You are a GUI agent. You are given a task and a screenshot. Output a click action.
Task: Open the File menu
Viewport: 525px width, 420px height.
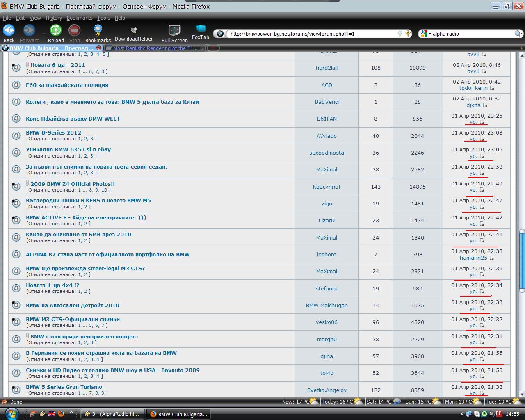7,18
